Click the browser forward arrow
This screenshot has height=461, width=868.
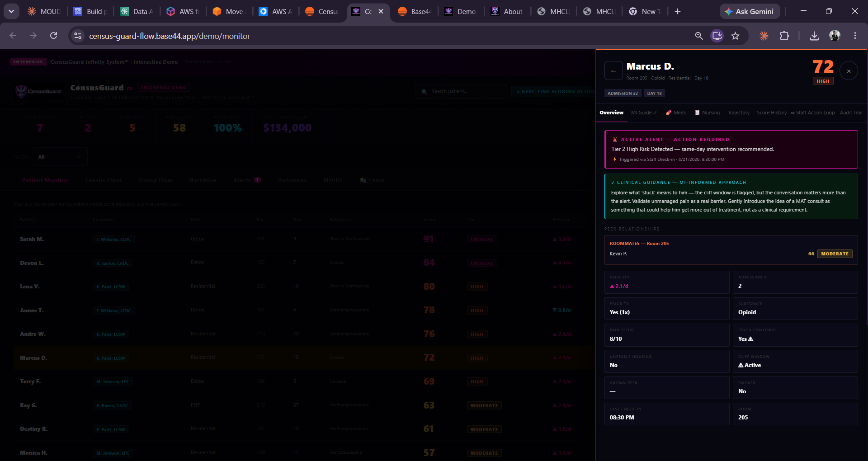point(33,36)
